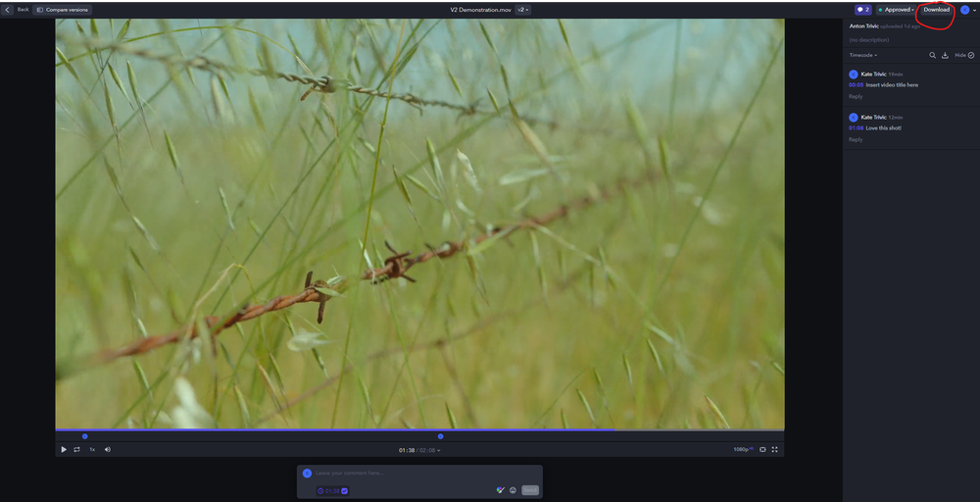
Task: Open the drawing annotation tool
Action: (x=500, y=490)
